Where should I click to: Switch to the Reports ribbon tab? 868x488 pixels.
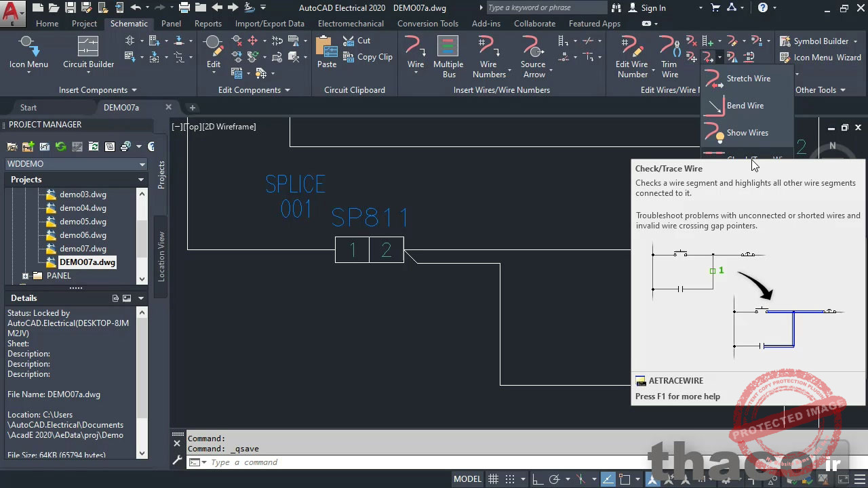tap(208, 24)
